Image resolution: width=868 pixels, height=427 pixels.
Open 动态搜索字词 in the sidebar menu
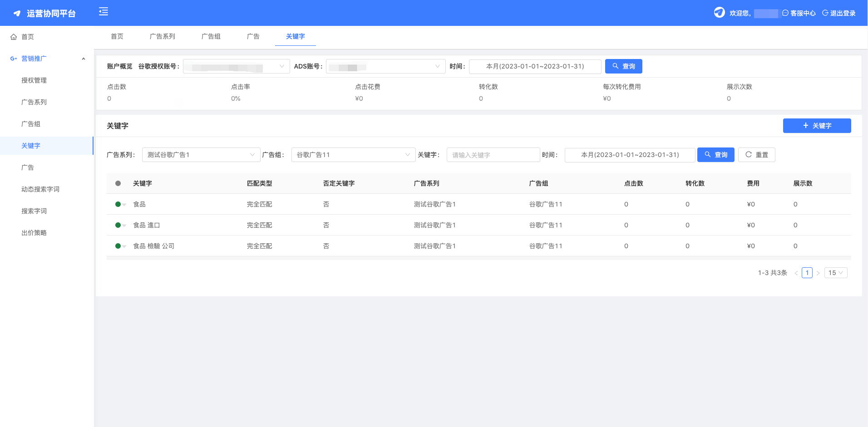40,189
